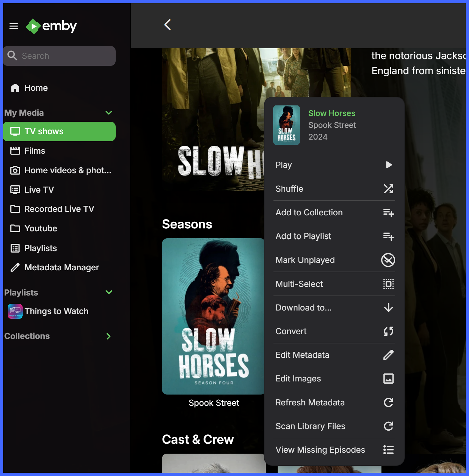Click the context menu Slow Horses thumbnail

287,125
